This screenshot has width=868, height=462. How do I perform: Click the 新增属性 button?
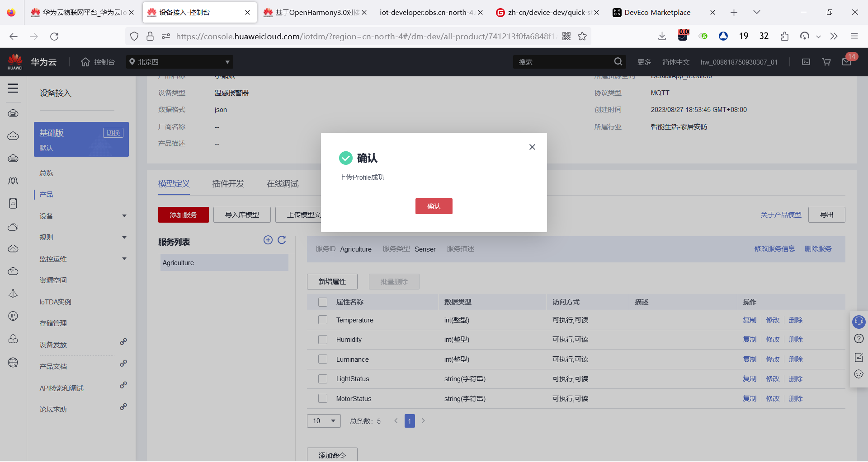point(332,281)
